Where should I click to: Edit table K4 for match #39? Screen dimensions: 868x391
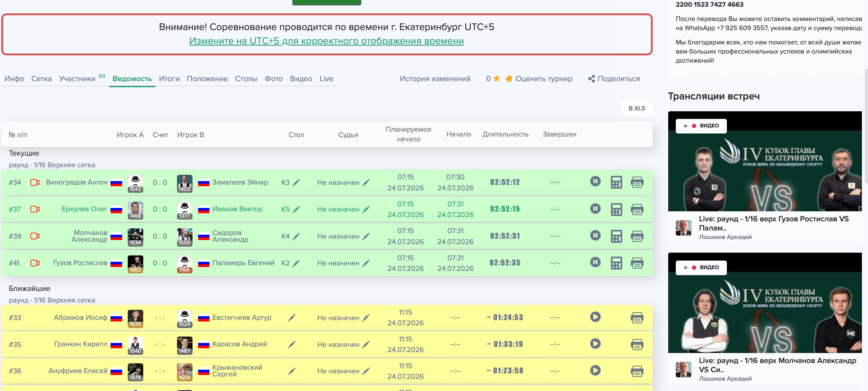point(296,237)
